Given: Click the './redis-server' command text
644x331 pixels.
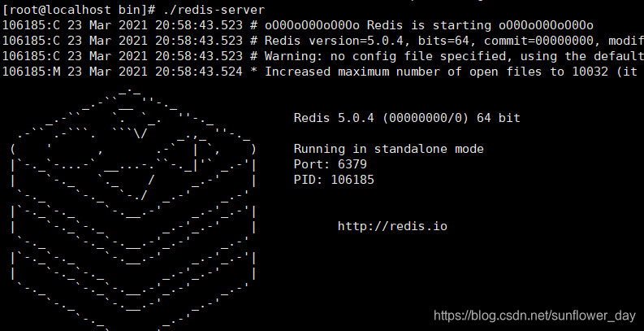Looking at the screenshot, I should coord(214,10).
